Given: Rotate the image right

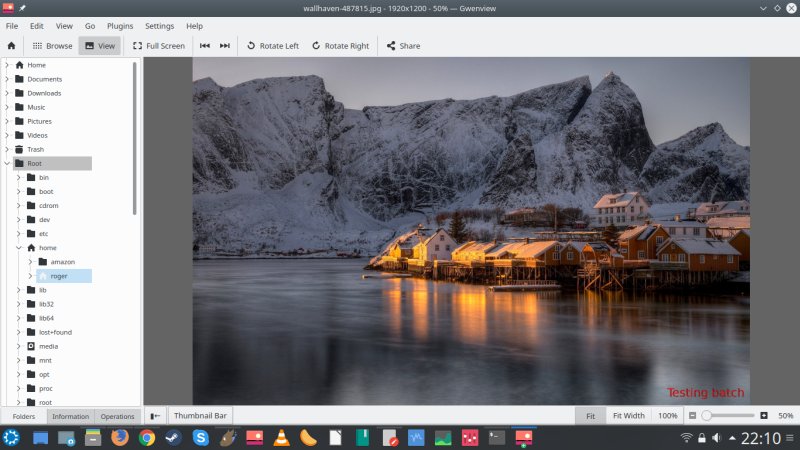Looking at the screenshot, I should pos(340,45).
